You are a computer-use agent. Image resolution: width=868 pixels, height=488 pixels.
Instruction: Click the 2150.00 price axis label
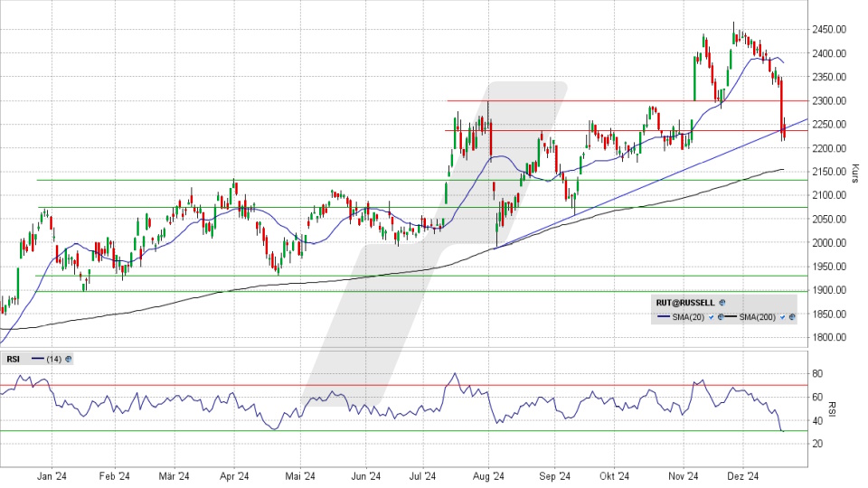click(x=830, y=172)
